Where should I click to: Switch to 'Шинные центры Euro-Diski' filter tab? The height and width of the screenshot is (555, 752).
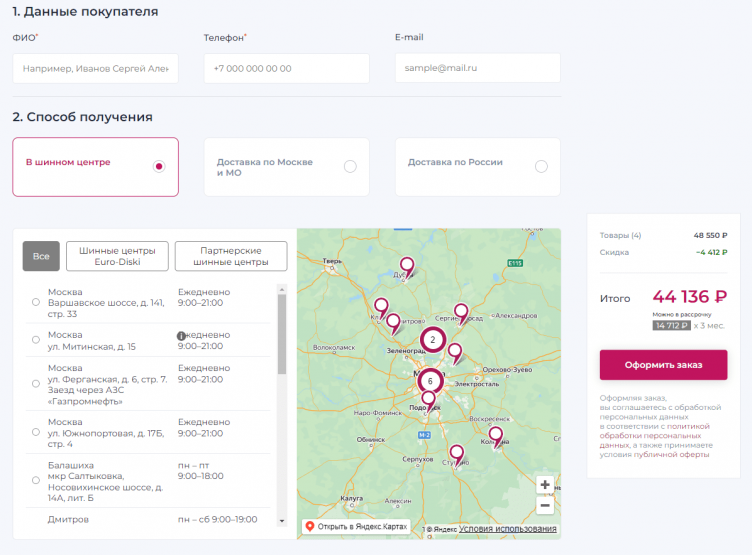[117, 256]
